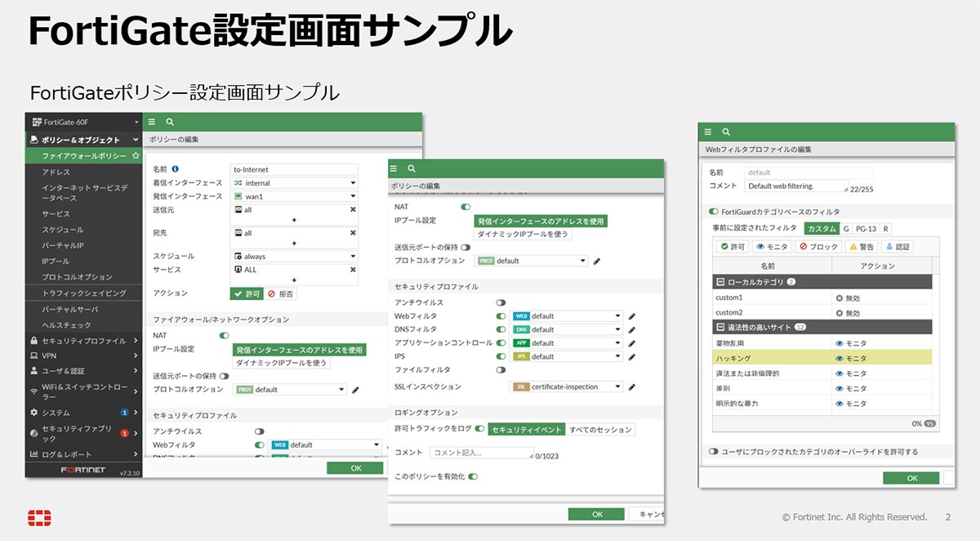
Task: Remove 'all' from 送信元 field with X
Action: [x=354, y=210]
